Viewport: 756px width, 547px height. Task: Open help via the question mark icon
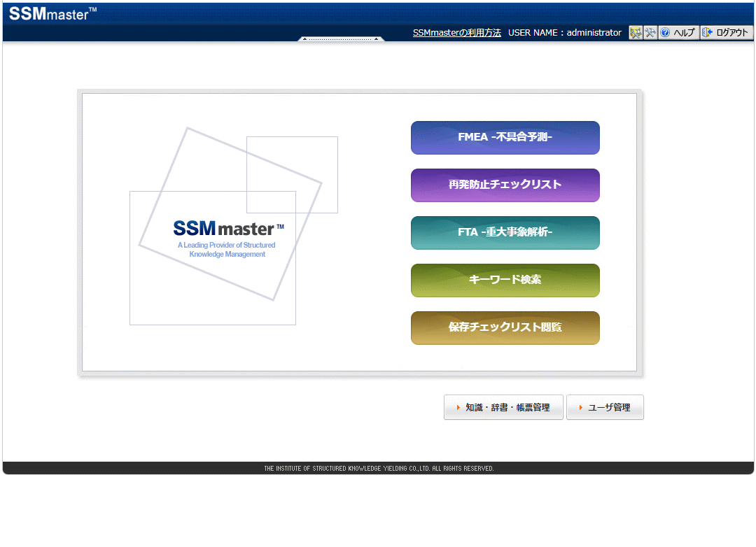[x=666, y=33]
